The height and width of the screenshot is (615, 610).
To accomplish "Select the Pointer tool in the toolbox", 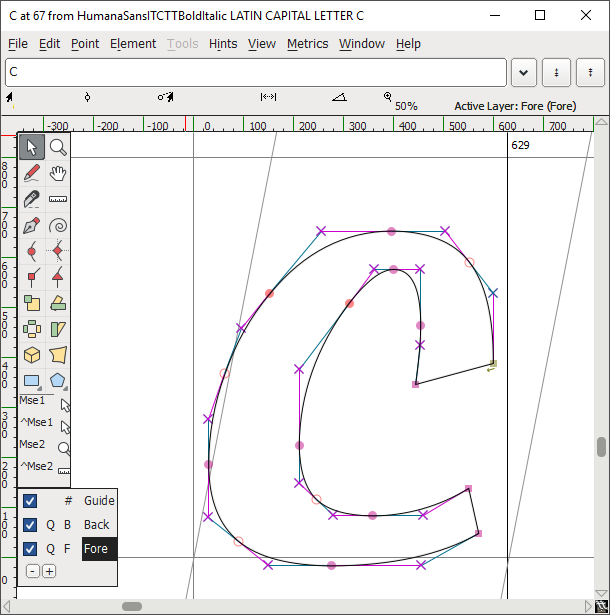I will [32, 147].
